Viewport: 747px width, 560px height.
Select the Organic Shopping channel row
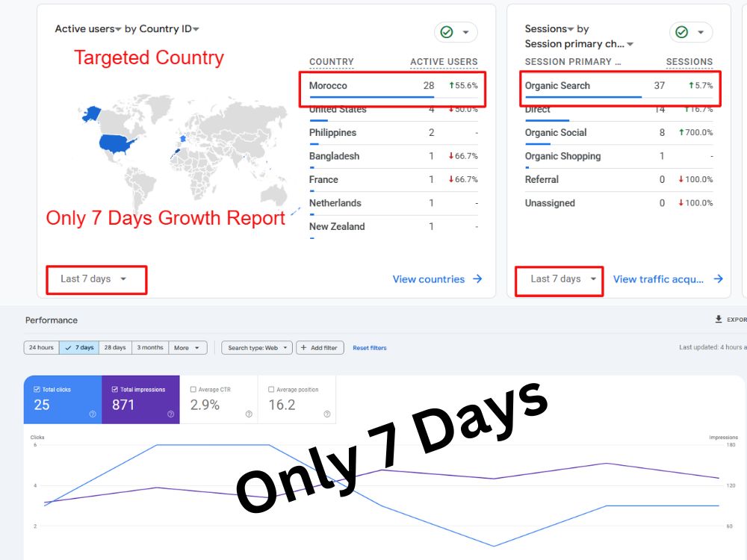point(619,156)
